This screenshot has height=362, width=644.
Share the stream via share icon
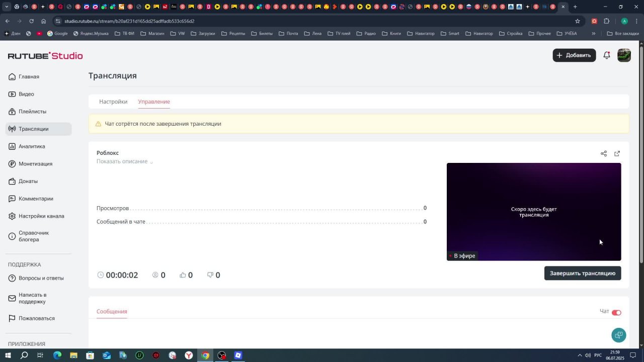(604, 153)
